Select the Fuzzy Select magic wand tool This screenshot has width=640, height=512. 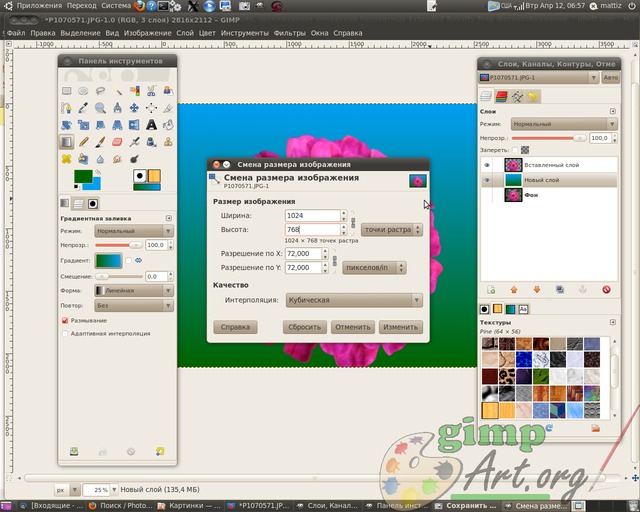pyautogui.click(x=118, y=91)
